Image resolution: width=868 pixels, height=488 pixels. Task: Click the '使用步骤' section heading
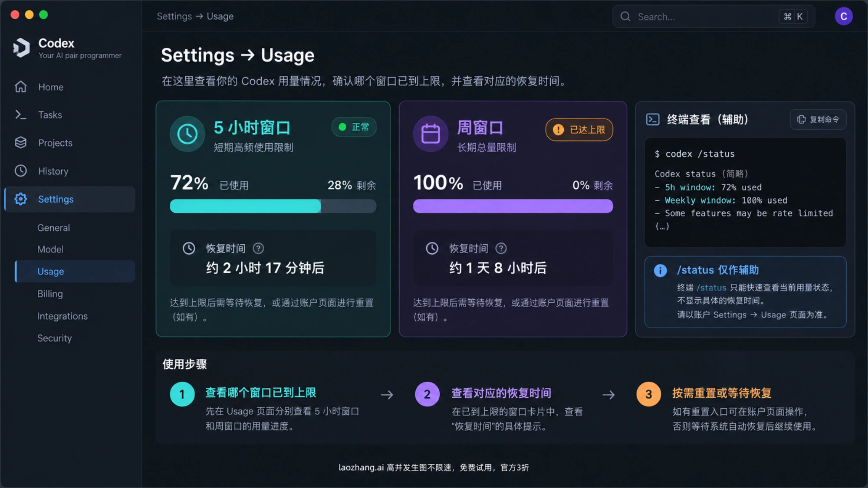[184, 364]
